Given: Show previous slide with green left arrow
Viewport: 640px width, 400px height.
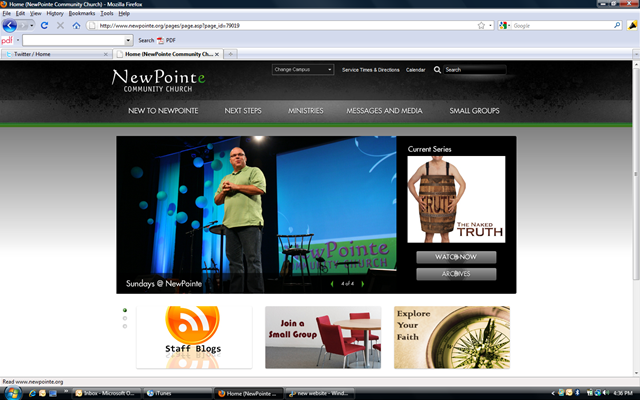Looking at the screenshot, I should pos(332,284).
